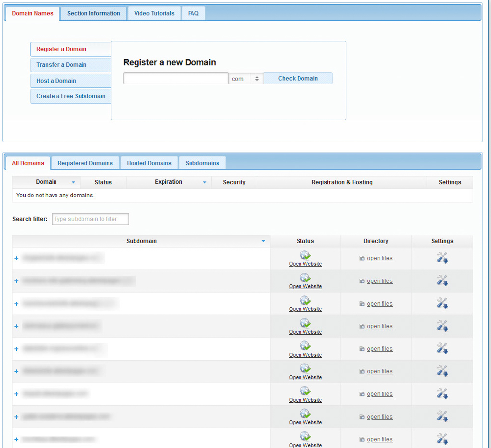Switch to the Registered Domains tab
491x448 pixels.
coord(85,163)
